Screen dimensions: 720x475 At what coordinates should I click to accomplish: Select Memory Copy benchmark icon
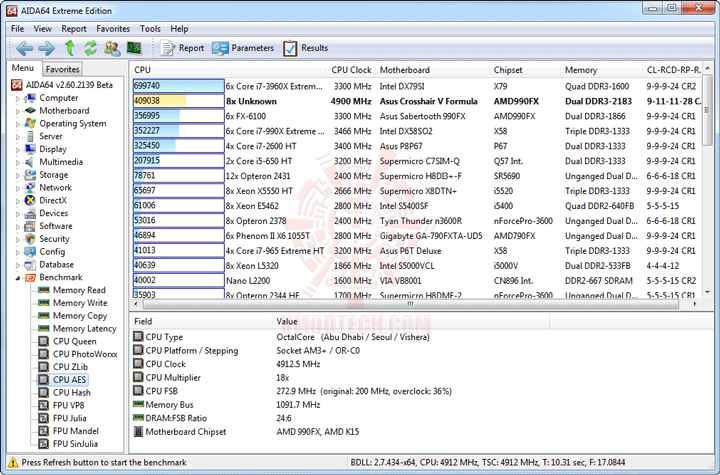pyautogui.click(x=44, y=316)
